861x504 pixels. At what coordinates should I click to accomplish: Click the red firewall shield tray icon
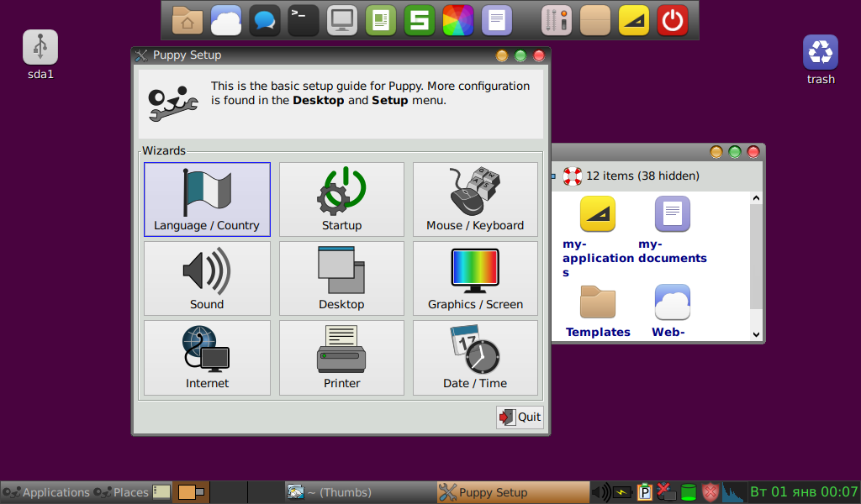click(710, 492)
